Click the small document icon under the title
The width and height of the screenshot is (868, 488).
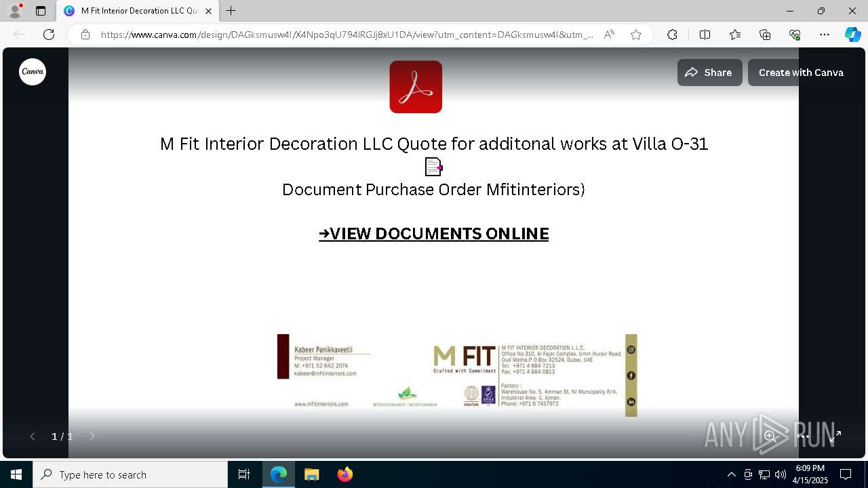(433, 167)
